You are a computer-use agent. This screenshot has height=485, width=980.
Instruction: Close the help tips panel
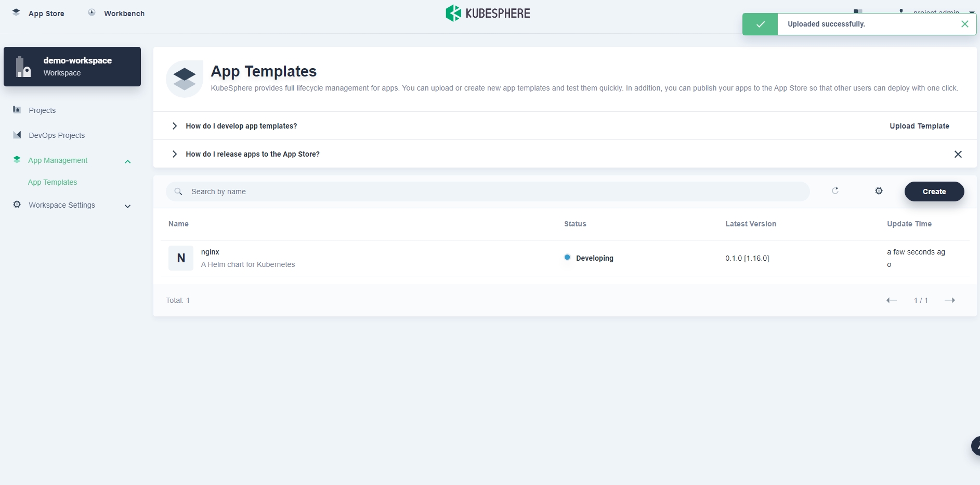click(x=958, y=154)
